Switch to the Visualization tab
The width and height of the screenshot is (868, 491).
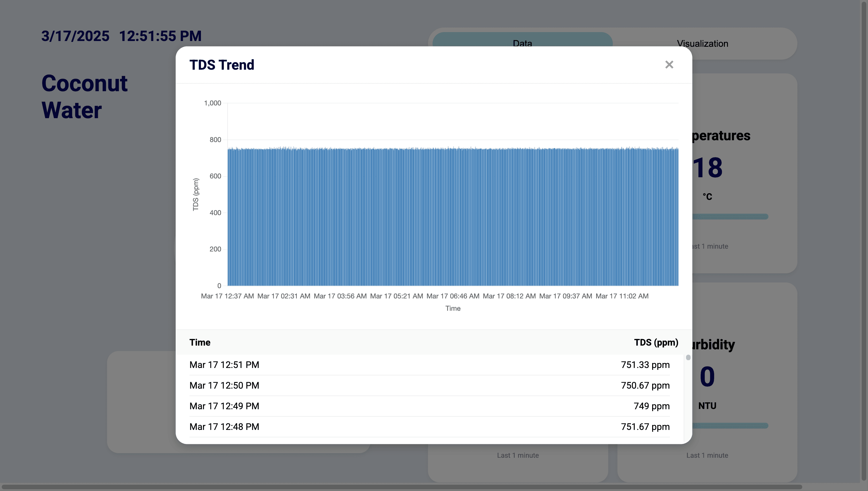[x=702, y=44]
